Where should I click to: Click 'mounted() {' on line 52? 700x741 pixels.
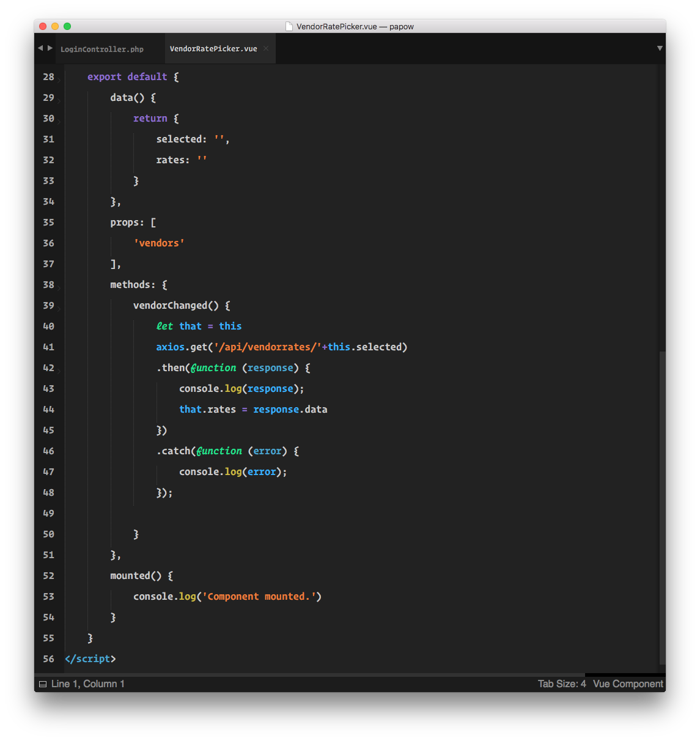coord(142,576)
